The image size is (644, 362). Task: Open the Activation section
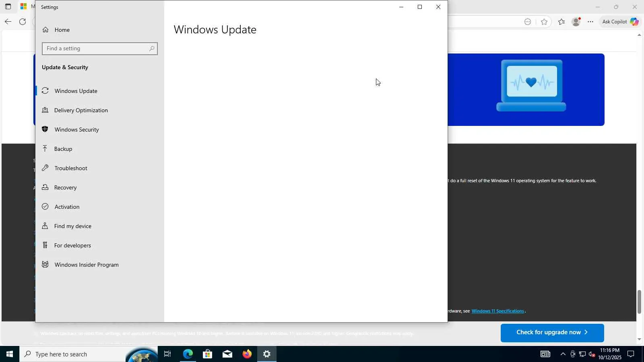click(x=100, y=207)
